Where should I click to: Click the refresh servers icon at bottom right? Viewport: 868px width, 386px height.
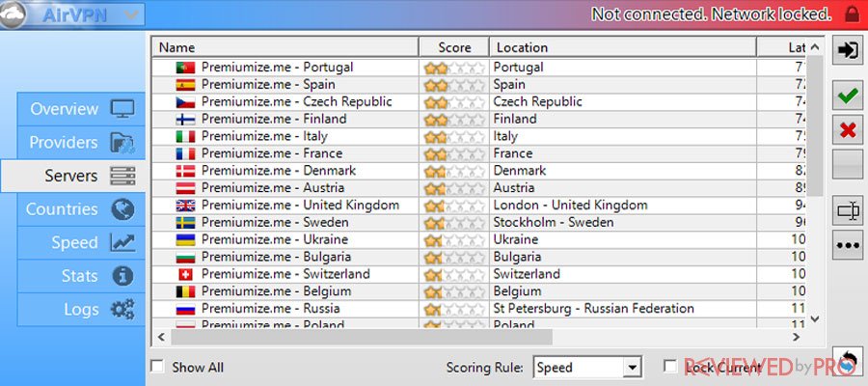pyautogui.click(x=847, y=362)
